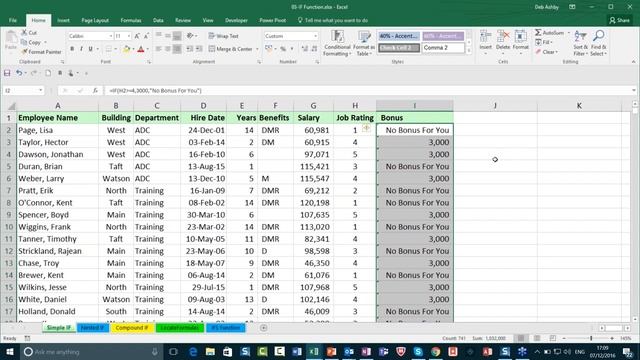This screenshot has width=640, height=360.
Task: Open the Name Box dropdown
Action: tap(40, 91)
